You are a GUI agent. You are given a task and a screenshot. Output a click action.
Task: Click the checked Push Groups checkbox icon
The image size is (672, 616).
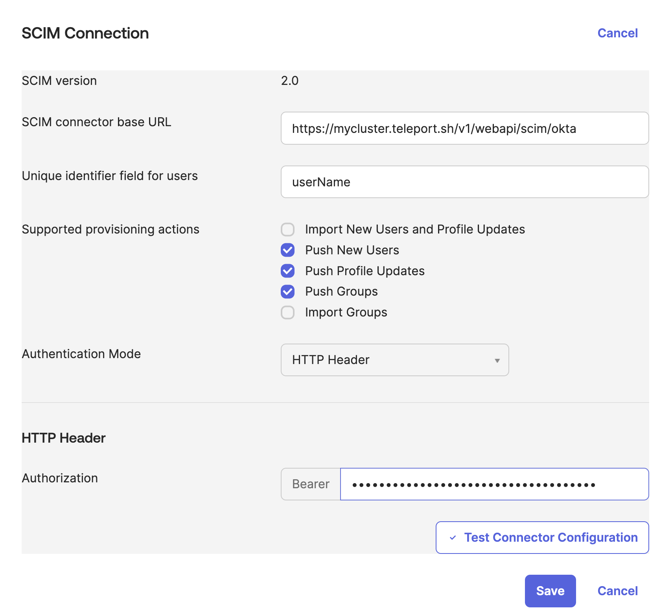point(287,291)
